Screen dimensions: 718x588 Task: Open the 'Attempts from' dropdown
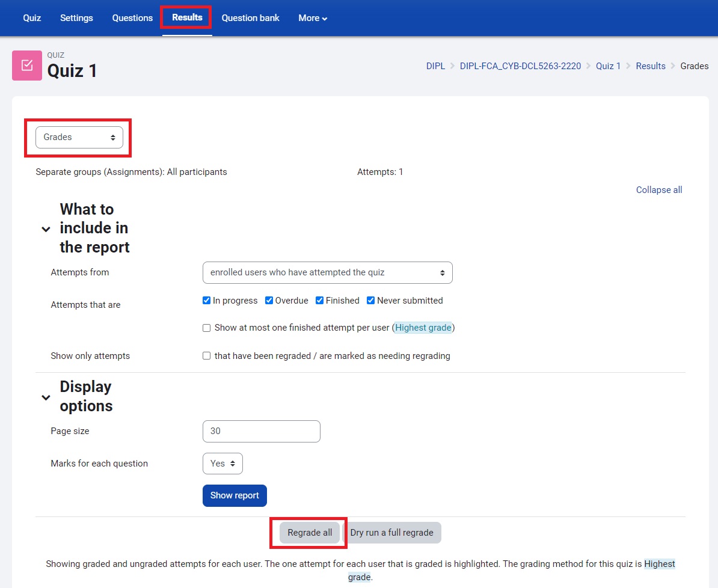pos(327,272)
